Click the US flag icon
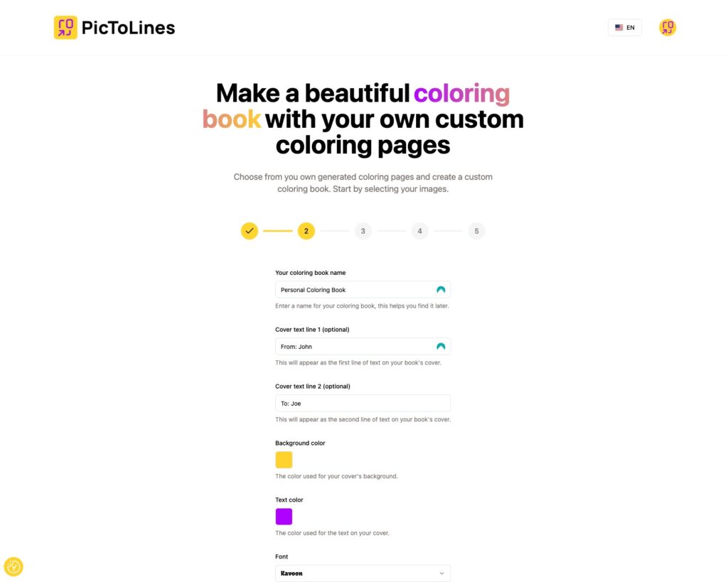728x582 pixels. (619, 28)
